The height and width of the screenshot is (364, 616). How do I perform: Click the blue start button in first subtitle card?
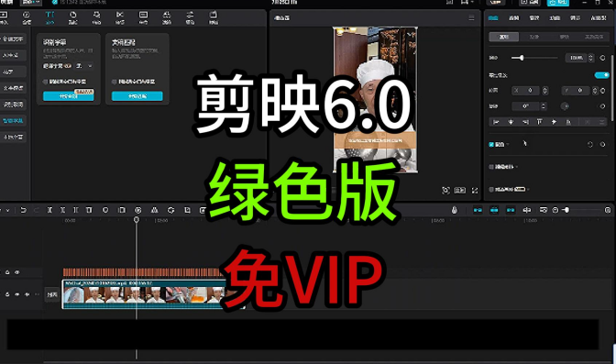[69, 96]
